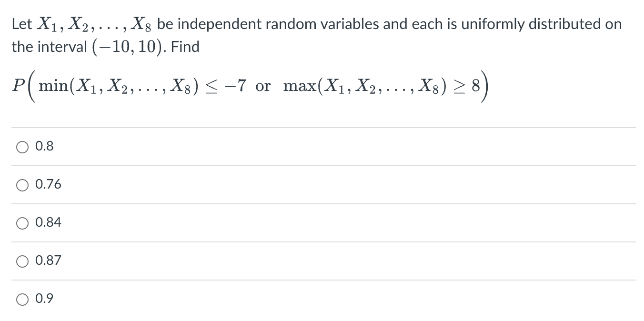Screen dimensions: 644x321
Task: Select the radio button for 0.8
Action: click(x=22, y=147)
